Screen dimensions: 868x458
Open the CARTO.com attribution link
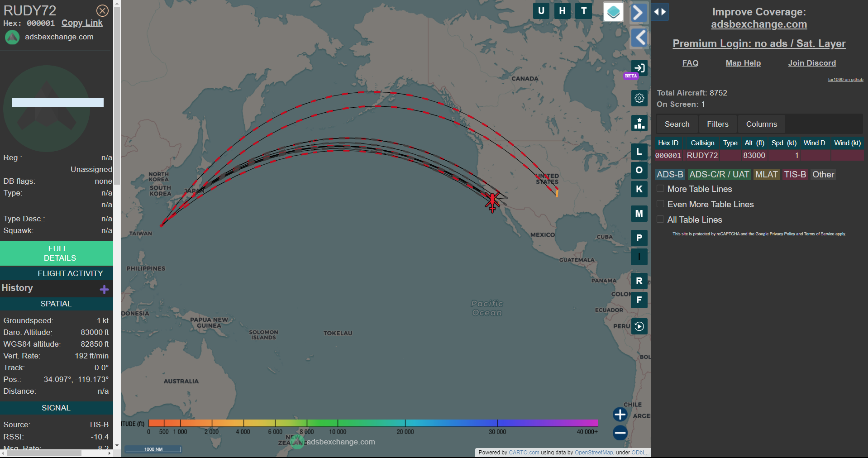tap(524, 453)
